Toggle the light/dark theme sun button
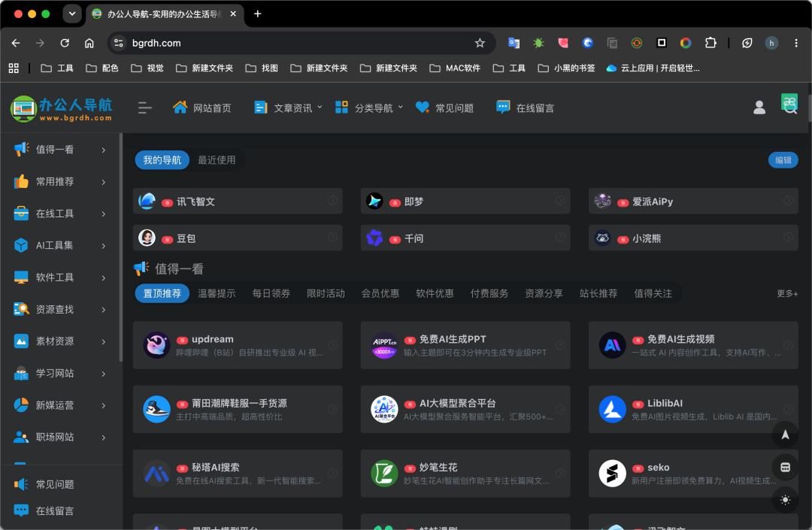This screenshot has width=812, height=530. tap(785, 500)
